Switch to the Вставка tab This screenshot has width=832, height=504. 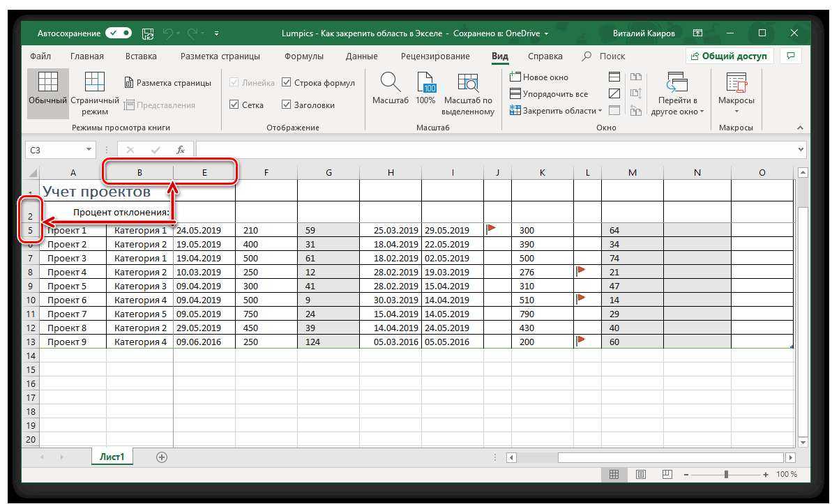[141, 56]
